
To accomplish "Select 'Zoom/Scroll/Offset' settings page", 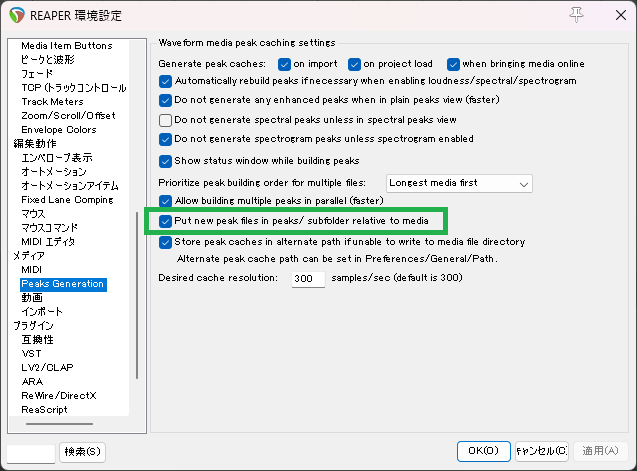I will click(x=68, y=116).
